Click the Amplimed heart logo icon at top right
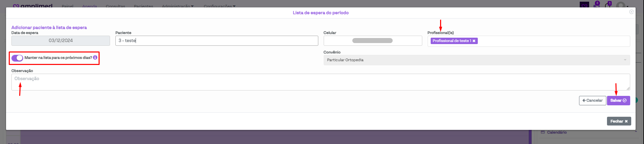Image resolution: width=644 pixels, height=144 pixels. click(x=584, y=5)
